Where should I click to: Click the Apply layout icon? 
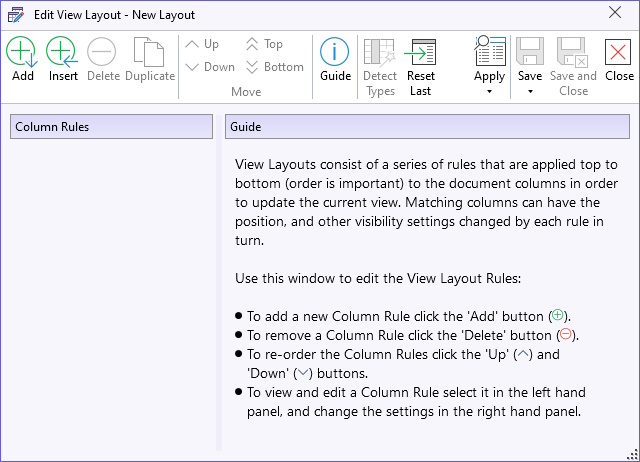click(x=490, y=51)
